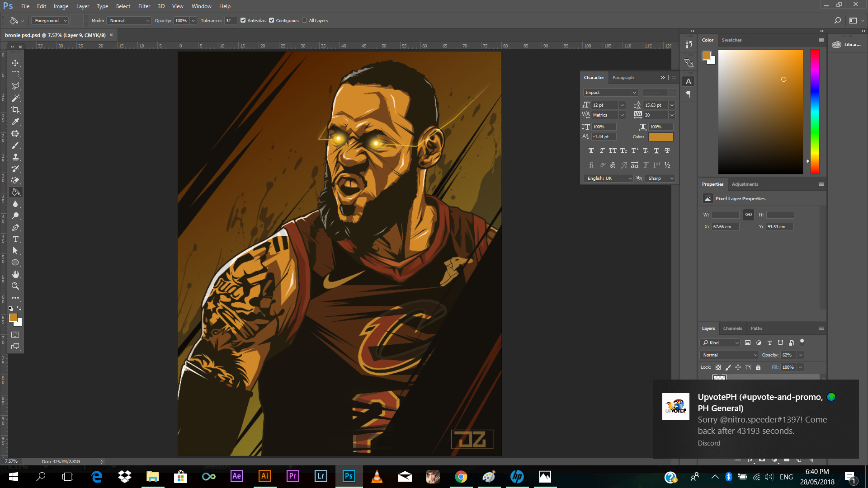
Task: Open the English: UK language dropdown
Action: coord(609,178)
